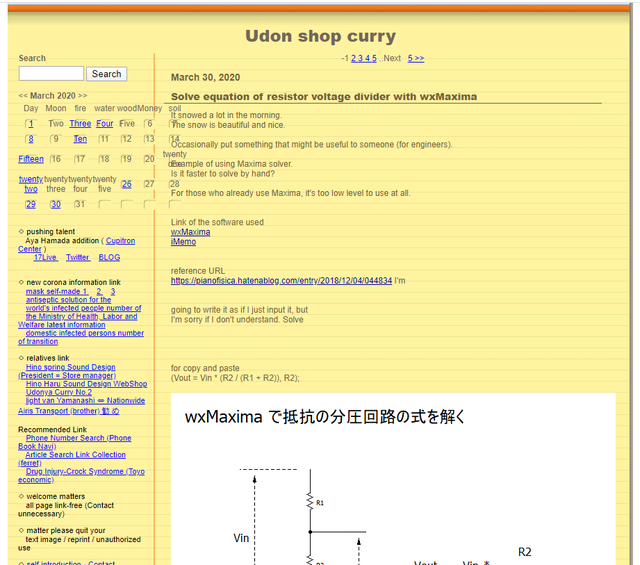Open Drug Injury-Crock Syndrome link
The height and width of the screenshot is (565, 640).
pyautogui.click(x=85, y=471)
